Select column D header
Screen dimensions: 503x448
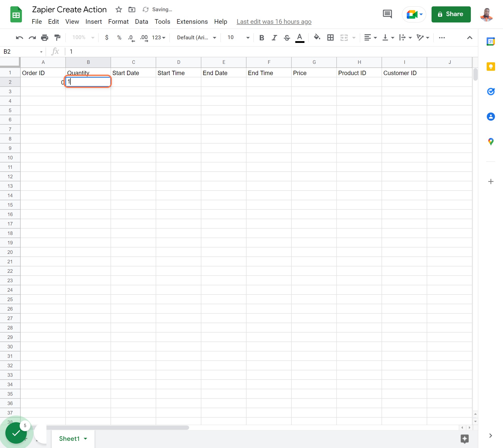pos(178,62)
